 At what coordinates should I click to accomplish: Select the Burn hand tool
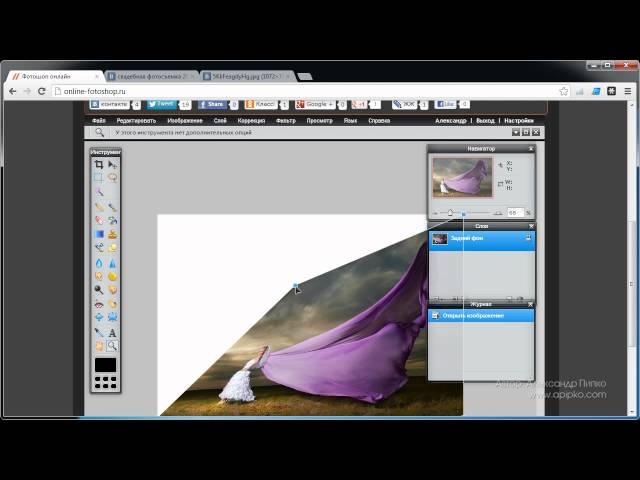pyautogui.click(x=112, y=290)
